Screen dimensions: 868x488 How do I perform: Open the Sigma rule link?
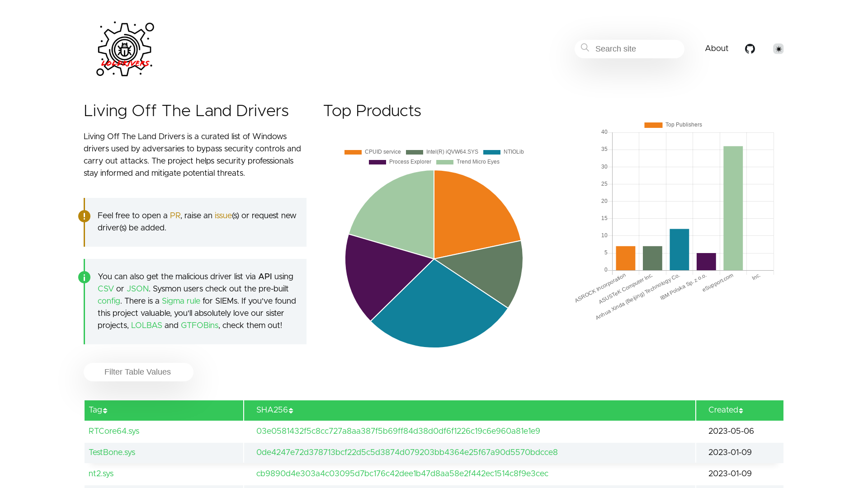coord(181,301)
